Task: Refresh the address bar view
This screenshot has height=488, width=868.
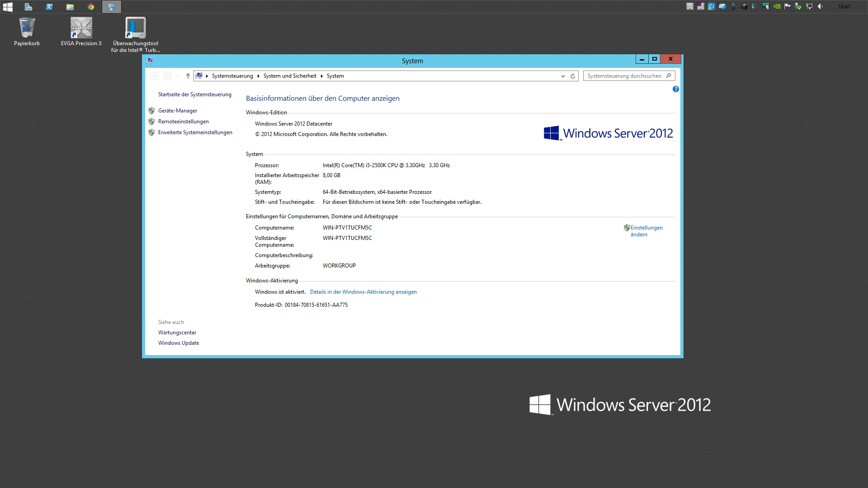Action: [x=573, y=76]
